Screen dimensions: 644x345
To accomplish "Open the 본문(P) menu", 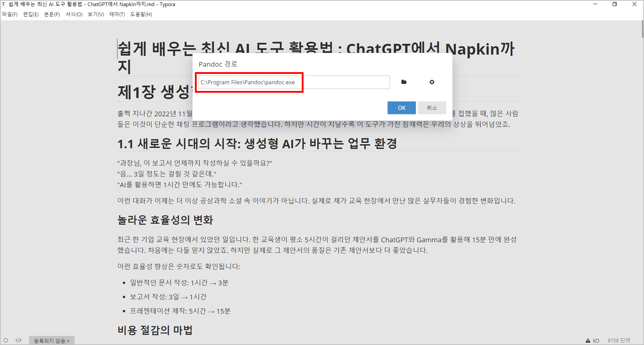I will (52, 14).
